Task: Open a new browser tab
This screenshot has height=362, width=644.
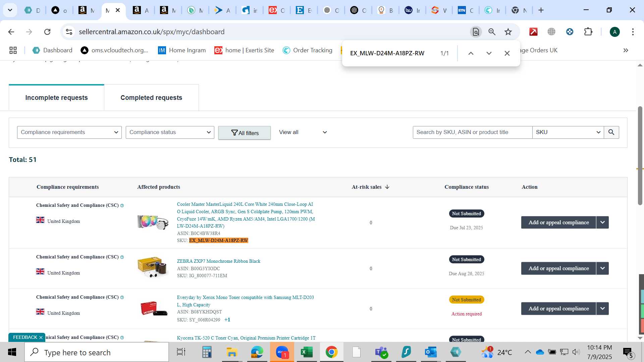Action: 541,10
